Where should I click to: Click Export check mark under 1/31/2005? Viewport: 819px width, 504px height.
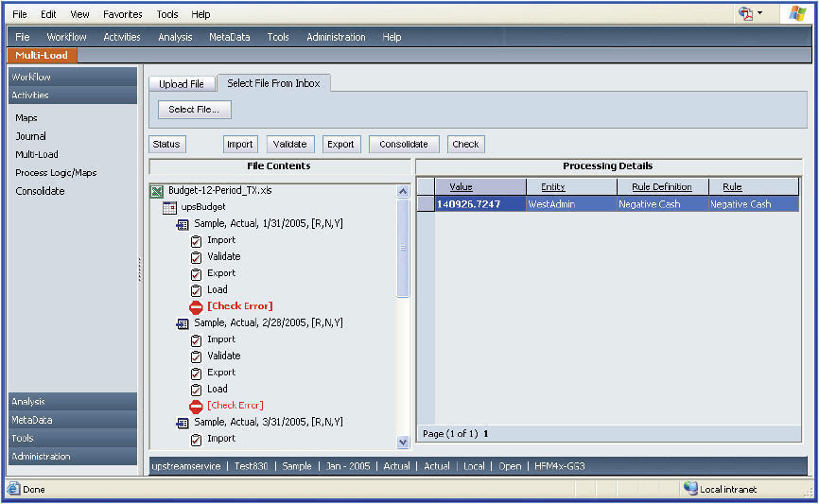196,274
